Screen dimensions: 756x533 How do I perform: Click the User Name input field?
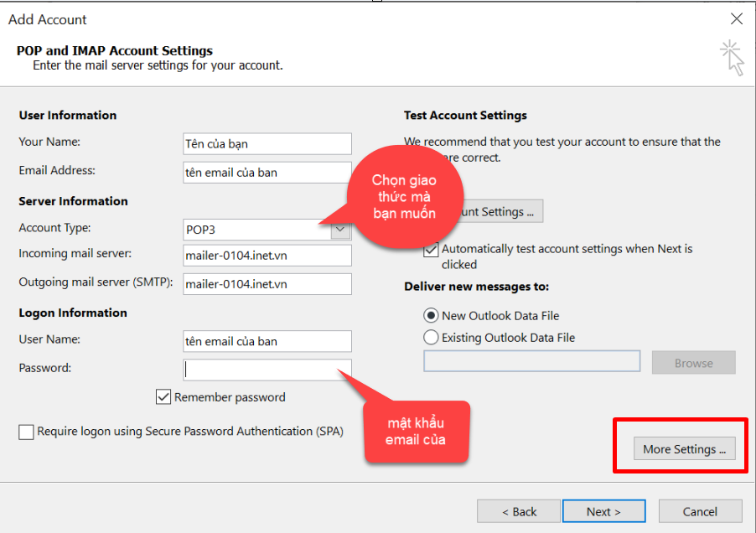[x=267, y=341]
